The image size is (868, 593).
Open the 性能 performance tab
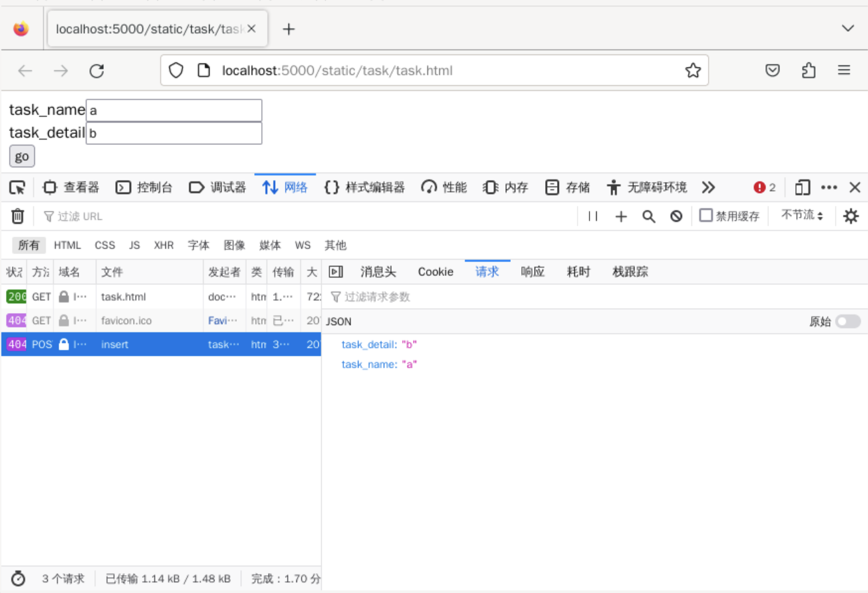[444, 188]
